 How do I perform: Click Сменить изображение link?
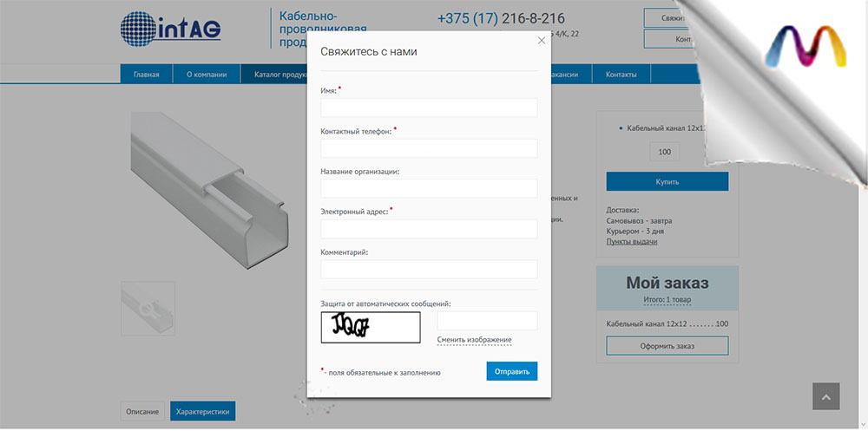tap(475, 339)
